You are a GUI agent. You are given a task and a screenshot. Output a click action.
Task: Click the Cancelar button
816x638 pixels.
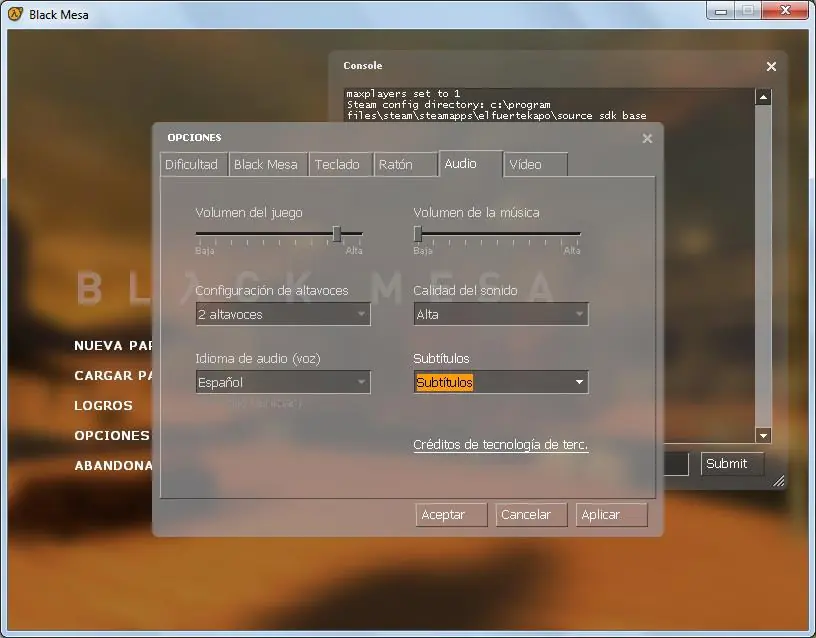click(531, 515)
